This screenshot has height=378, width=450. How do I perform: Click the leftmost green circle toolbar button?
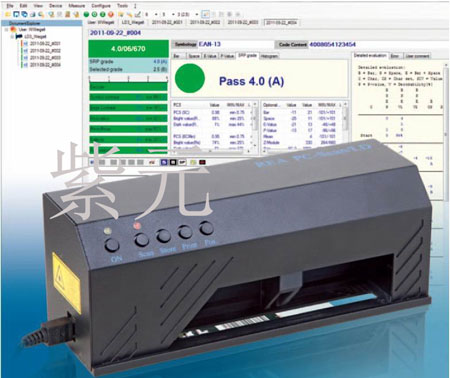click(86, 14)
